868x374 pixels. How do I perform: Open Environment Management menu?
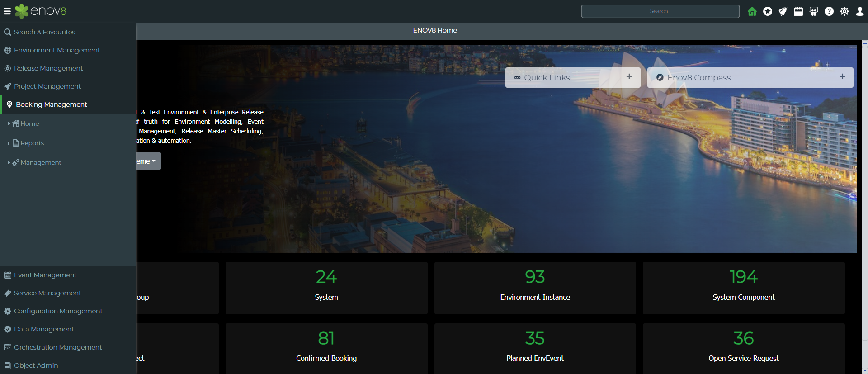pyautogui.click(x=68, y=50)
